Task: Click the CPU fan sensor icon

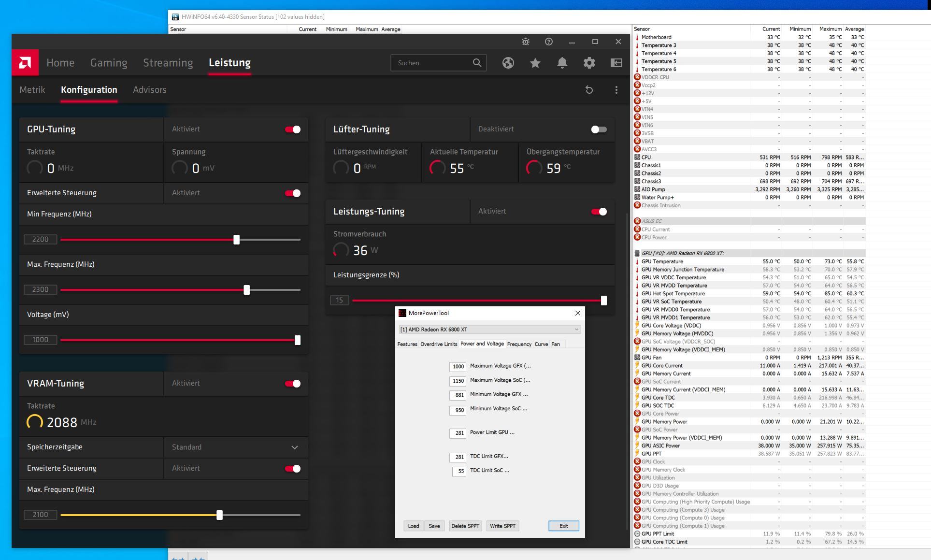Action: point(637,158)
